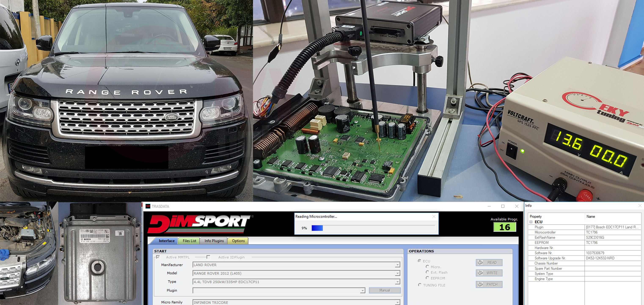Image resolution: width=644 pixels, height=305 pixels.
Task: Select the Micro. radio option
Action: pos(427,267)
